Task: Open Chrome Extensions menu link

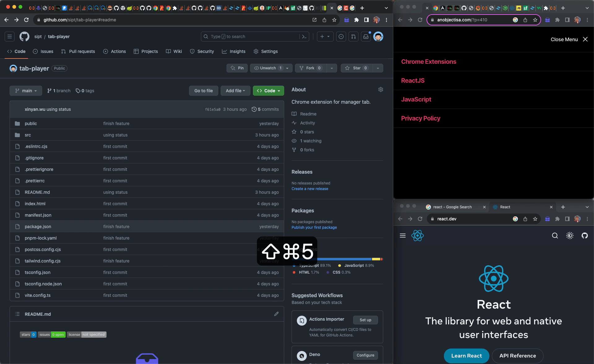Action: point(429,62)
